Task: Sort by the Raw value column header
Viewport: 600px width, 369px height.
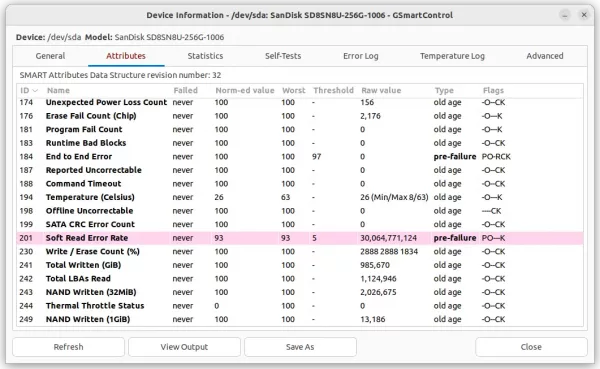Action: pyautogui.click(x=381, y=91)
